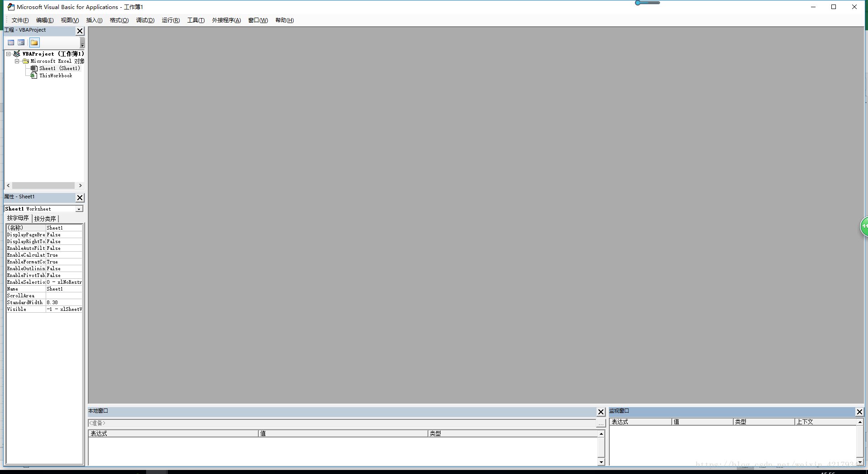This screenshot has width=868, height=474.
Task: Select the Visible property row
Action: tap(44, 309)
